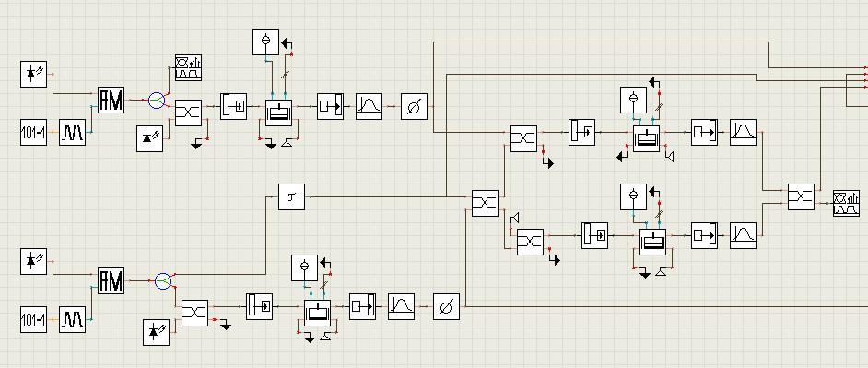Select the Gaussian filter ending the lower receiver arm
This screenshot has height=368, width=868.
pos(743,235)
